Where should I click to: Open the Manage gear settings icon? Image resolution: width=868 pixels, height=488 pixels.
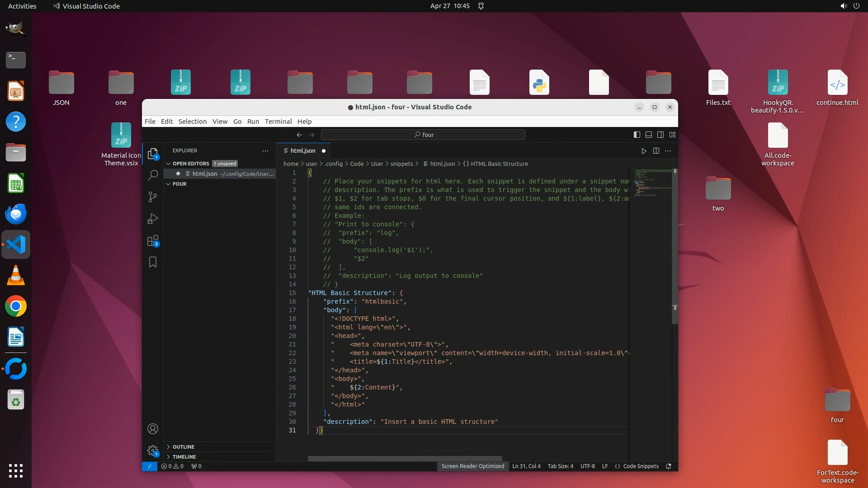pos(153,450)
